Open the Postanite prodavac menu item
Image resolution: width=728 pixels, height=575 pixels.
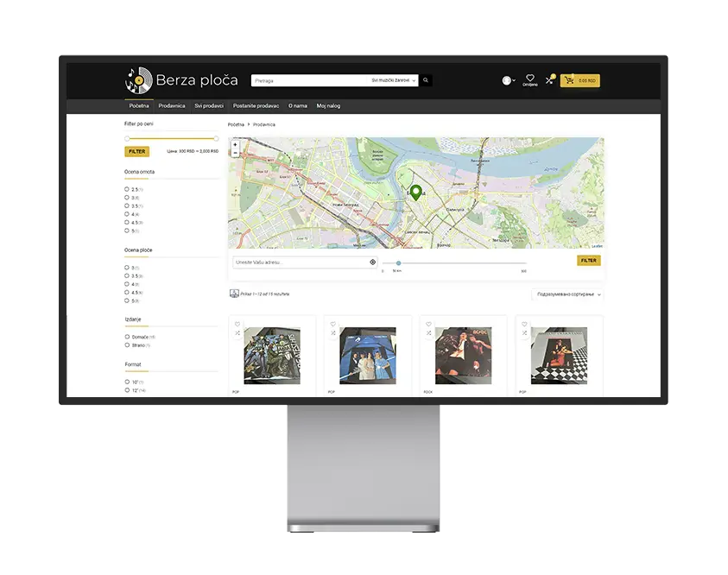pos(256,106)
